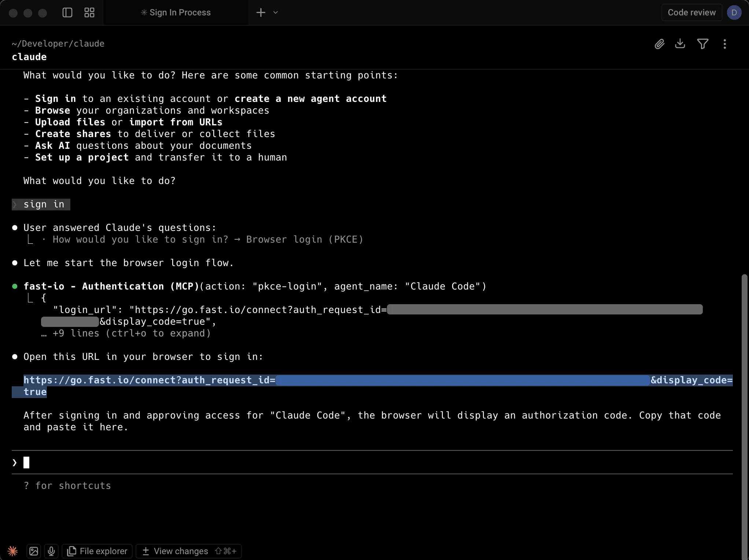Click the Claude starburst icon

12,551
